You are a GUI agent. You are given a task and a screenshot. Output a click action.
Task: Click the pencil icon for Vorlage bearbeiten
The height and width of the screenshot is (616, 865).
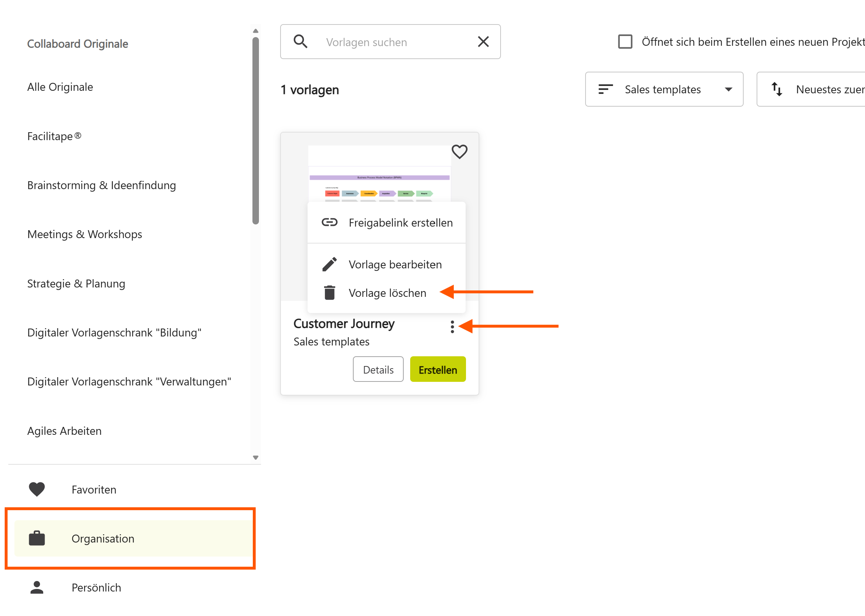330,264
